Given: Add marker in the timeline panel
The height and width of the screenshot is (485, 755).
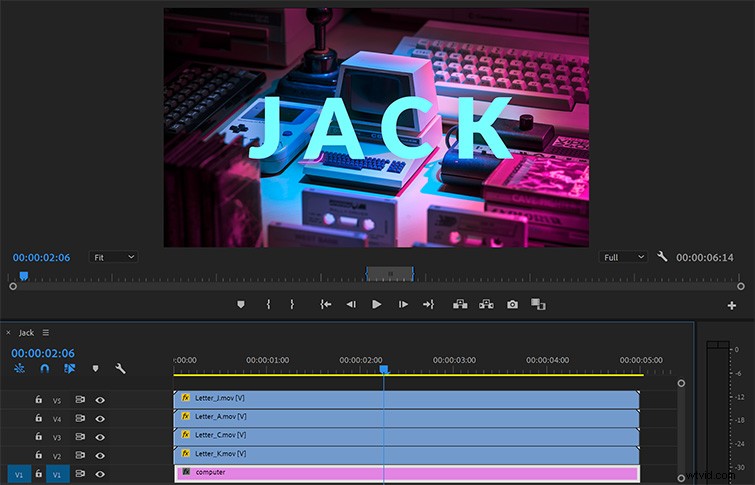Looking at the screenshot, I should click(x=95, y=369).
